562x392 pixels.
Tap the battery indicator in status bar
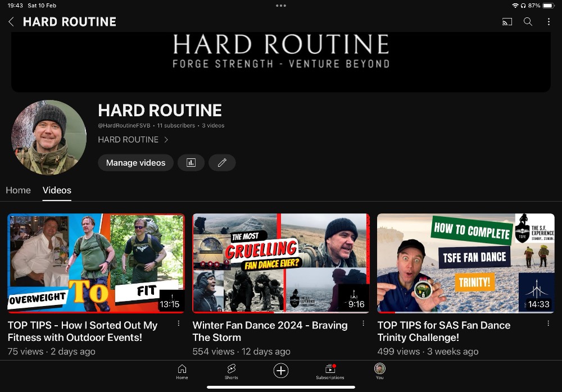pos(549,6)
